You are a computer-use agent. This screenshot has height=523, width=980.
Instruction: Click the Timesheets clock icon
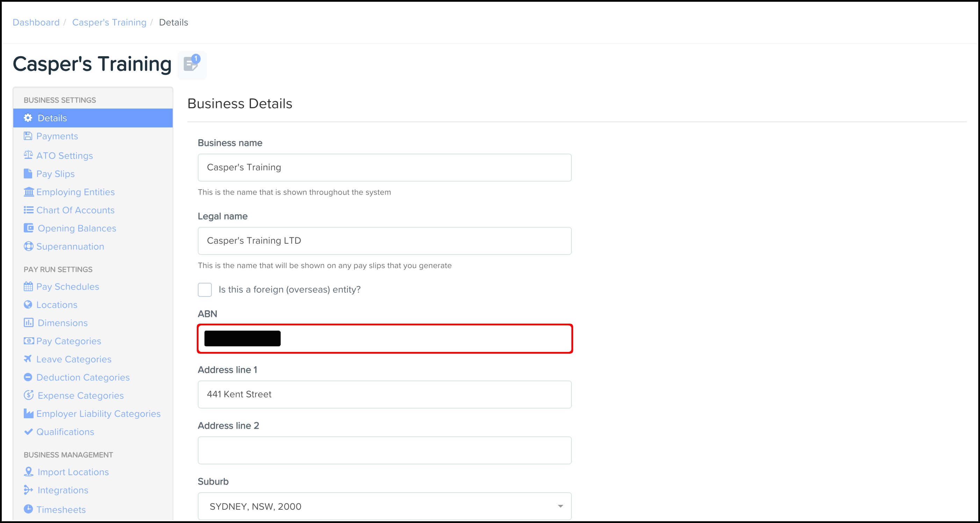(28, 509)
